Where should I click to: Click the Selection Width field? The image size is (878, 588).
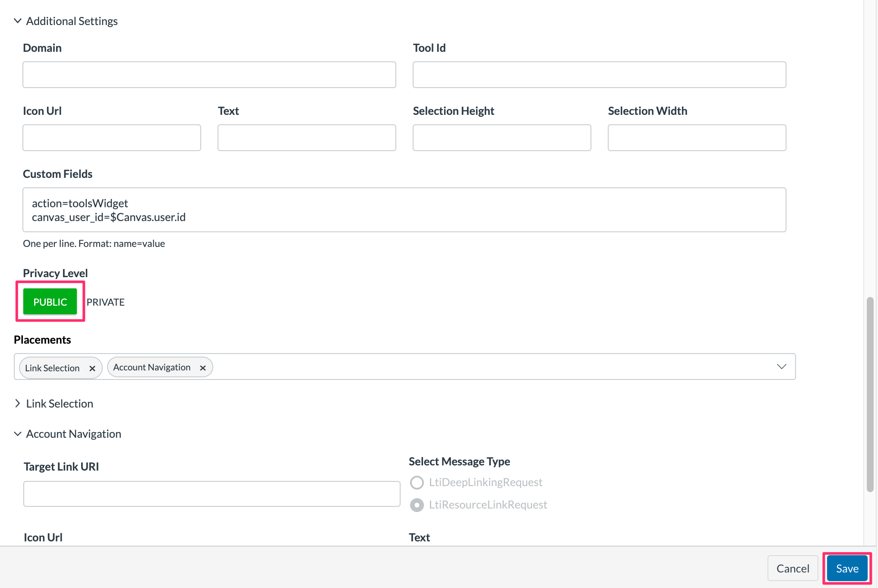coord(697,137)
